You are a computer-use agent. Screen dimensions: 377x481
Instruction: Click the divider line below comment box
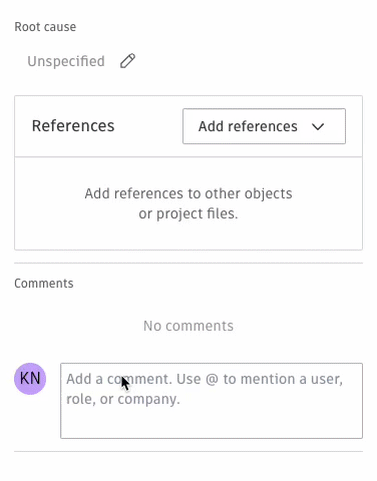click(188, 452)
